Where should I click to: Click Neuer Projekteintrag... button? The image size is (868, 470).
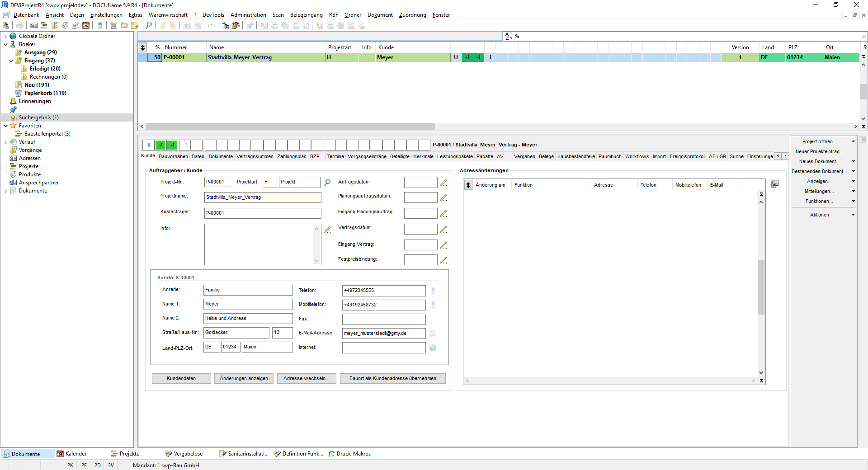pyautogui.click(x=819, y=151)
